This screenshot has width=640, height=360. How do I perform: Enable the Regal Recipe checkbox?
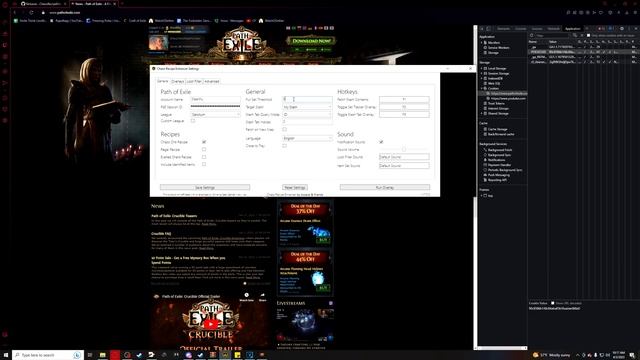pos(204,149)
